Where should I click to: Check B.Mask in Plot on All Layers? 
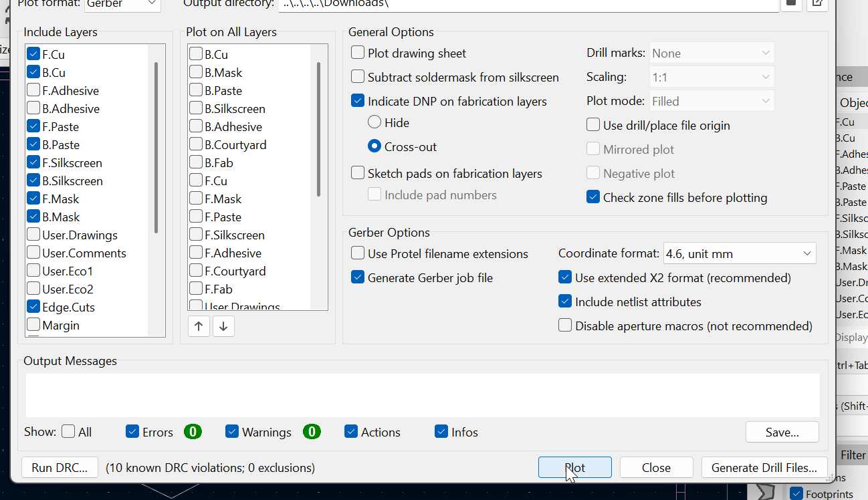[196, 72]
